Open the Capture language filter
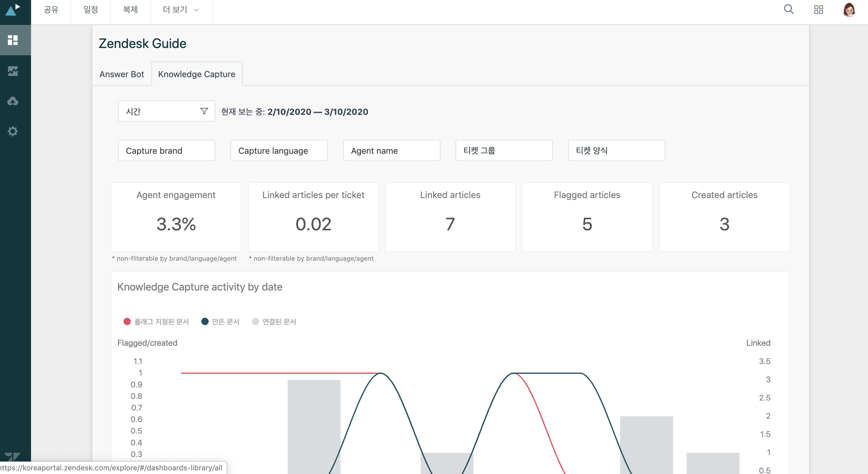The height and width of the screenshot is (474, 868). (279, 150)
